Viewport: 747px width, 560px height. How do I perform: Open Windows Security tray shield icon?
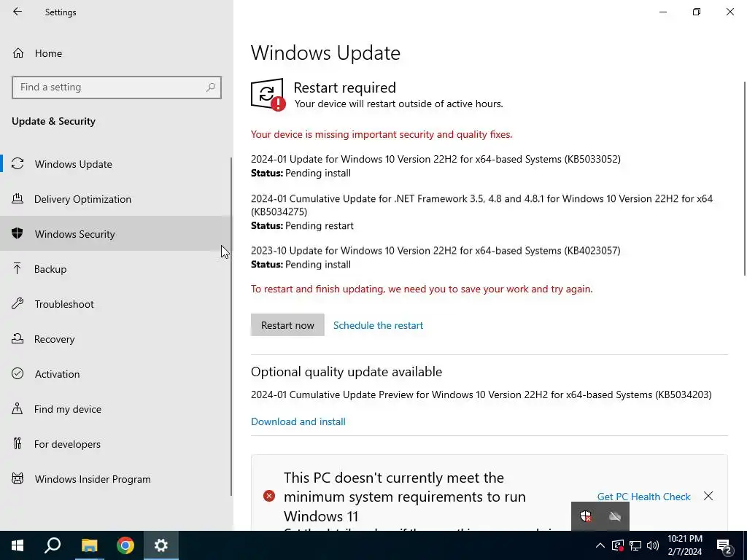586,516
